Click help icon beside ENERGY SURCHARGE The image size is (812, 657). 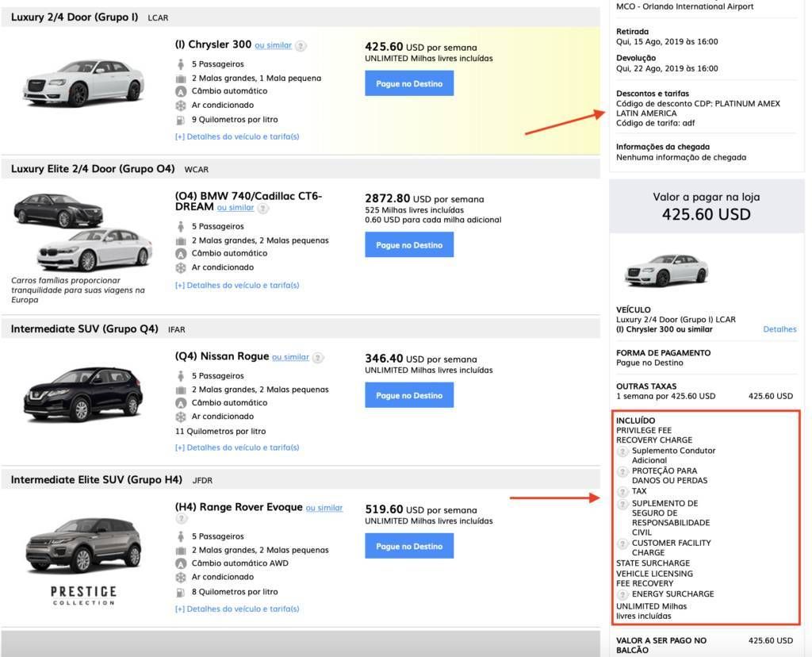(622, 594)
